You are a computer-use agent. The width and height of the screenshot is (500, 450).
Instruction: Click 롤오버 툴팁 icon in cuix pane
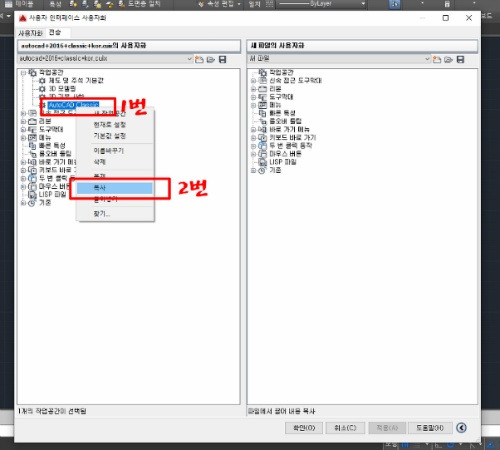point(32,154)
